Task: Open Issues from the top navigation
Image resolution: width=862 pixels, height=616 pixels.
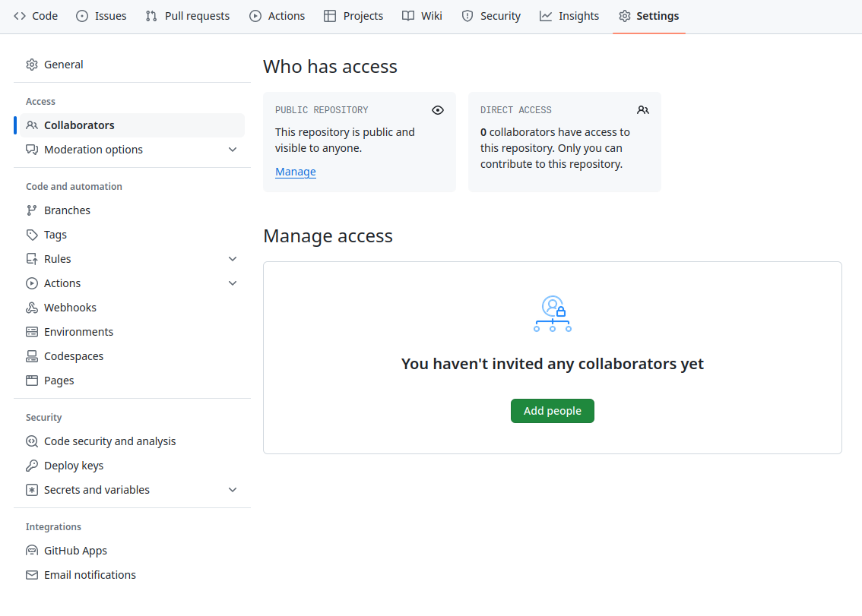Action: tap(81, 15)
